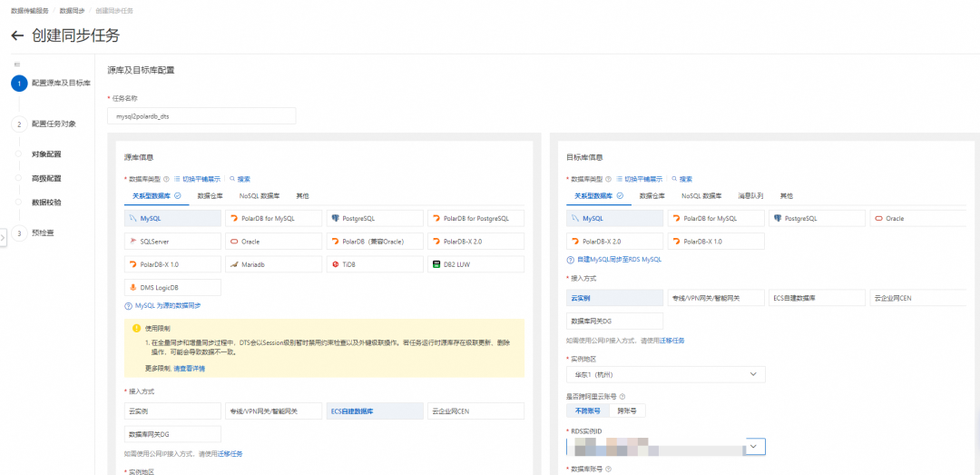Image resolution: width=980 pixels, height=475 pixels.
Task: Expand the left panel handle arrow
Action: (x=3, y=238)
